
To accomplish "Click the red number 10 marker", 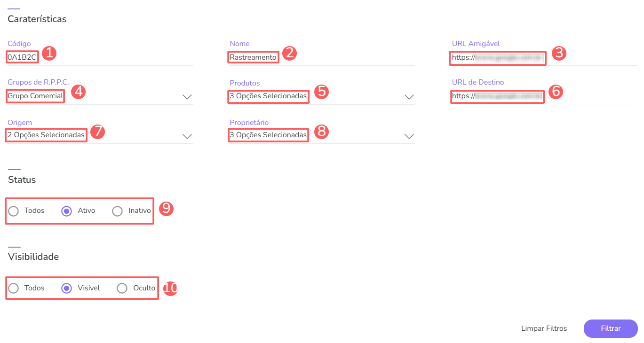I will point(170,288).
